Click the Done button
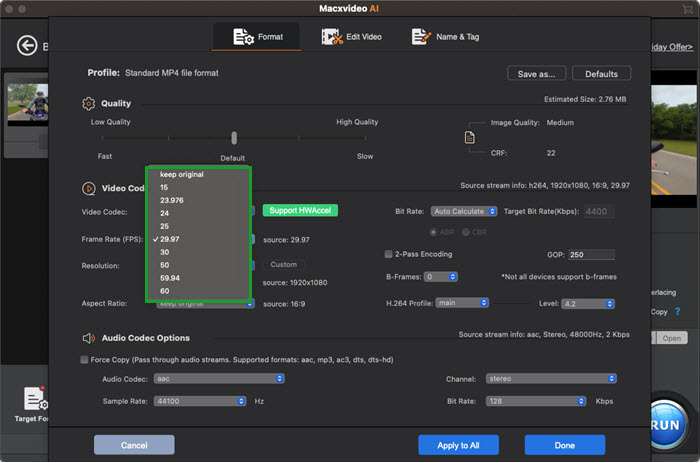 click(x=565, y=445)
